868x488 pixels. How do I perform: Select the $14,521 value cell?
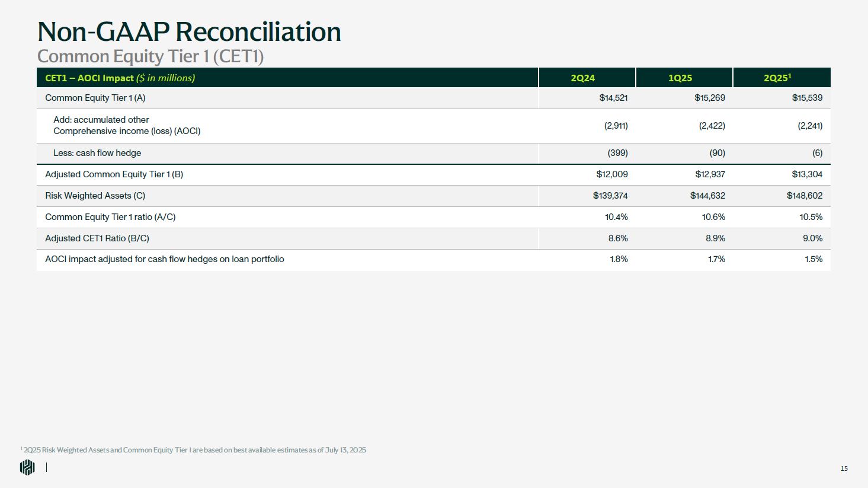pos(613,98)
